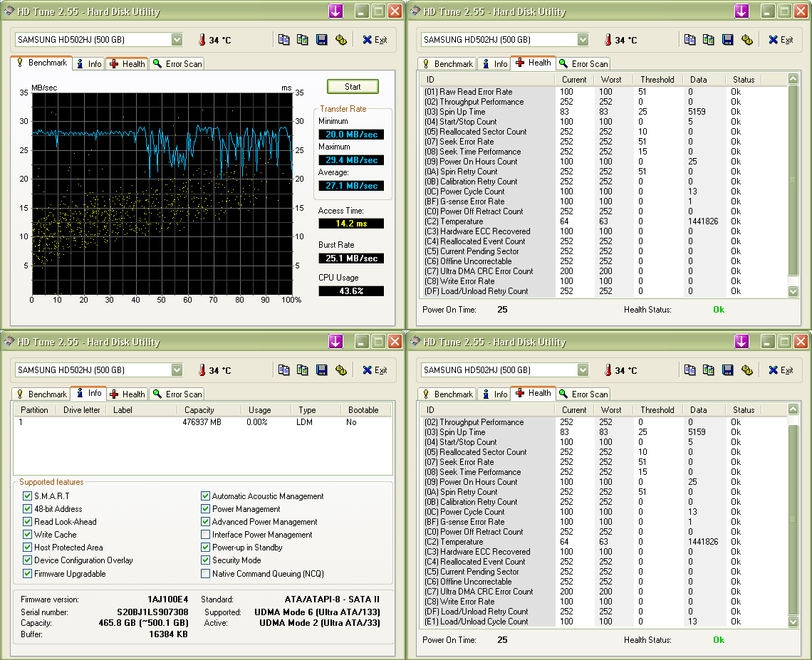The image size is (812, 660).
Task: Open options wrench icon in Benchmark window
Action: click(x=340, y=39)
